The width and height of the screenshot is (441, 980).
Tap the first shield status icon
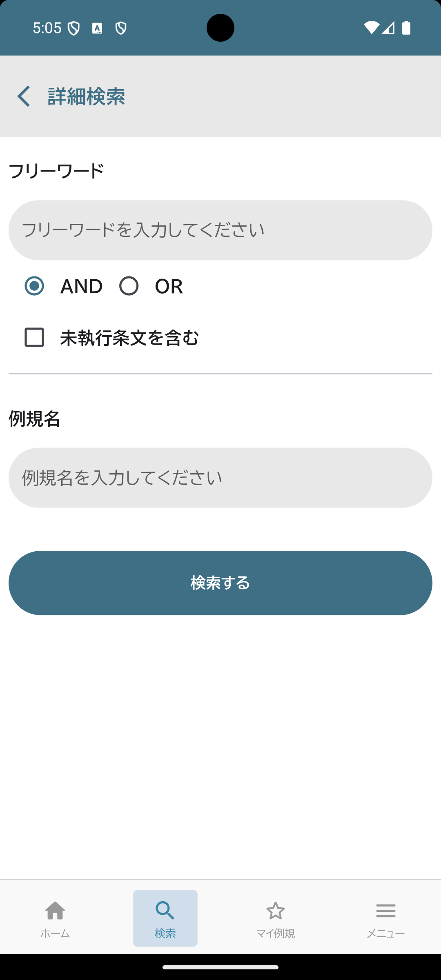(x=73, y=28)
